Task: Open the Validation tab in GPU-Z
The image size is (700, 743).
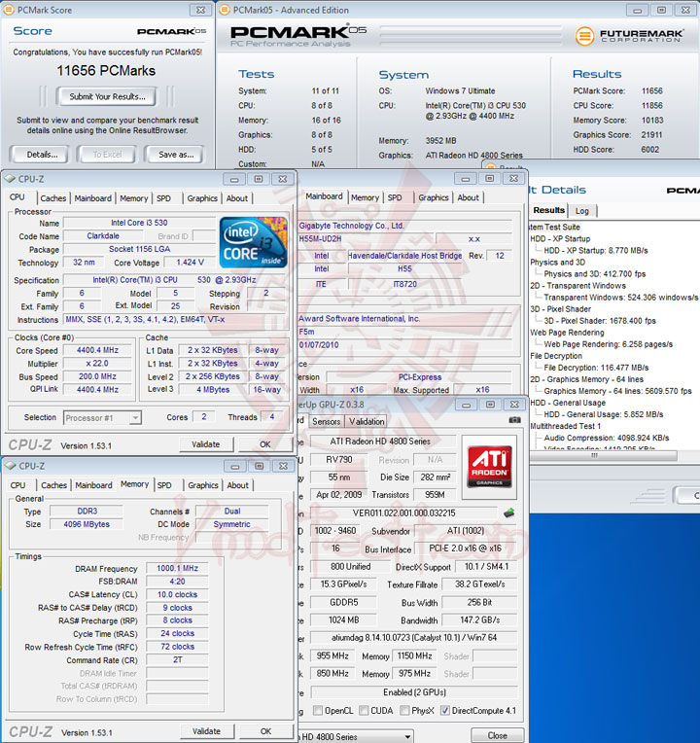Action: click(x=367, y=421)
